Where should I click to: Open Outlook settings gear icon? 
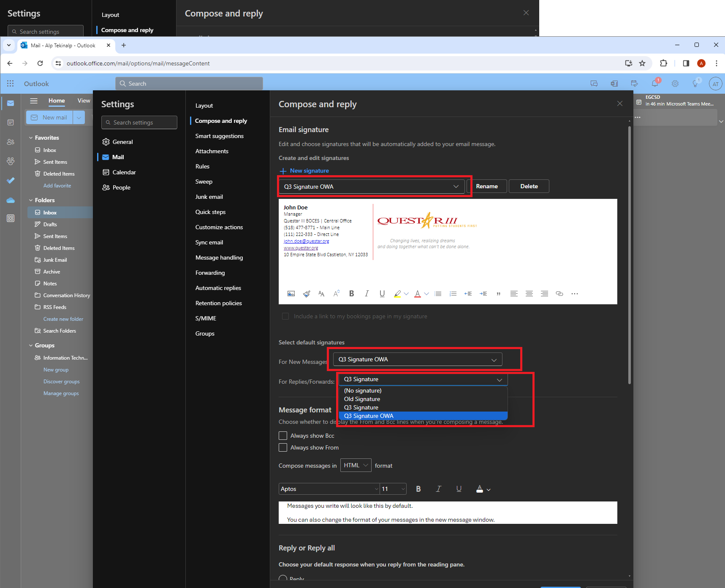(675, 84)
